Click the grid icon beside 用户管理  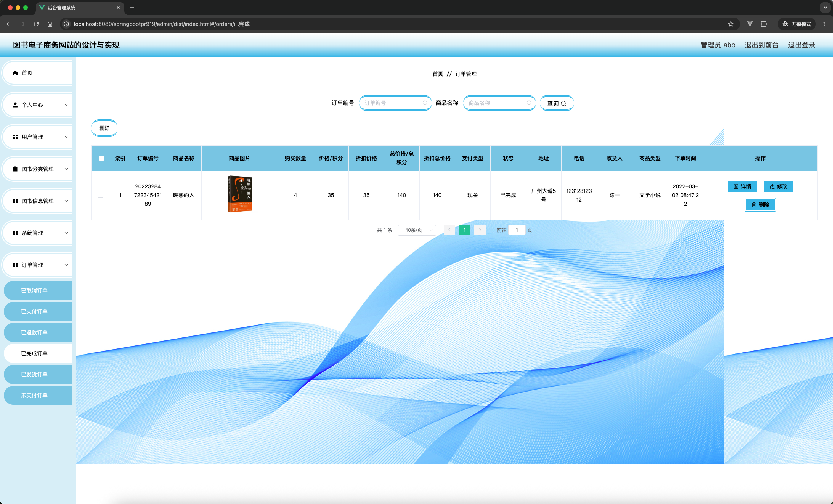[x=15, y=137]
